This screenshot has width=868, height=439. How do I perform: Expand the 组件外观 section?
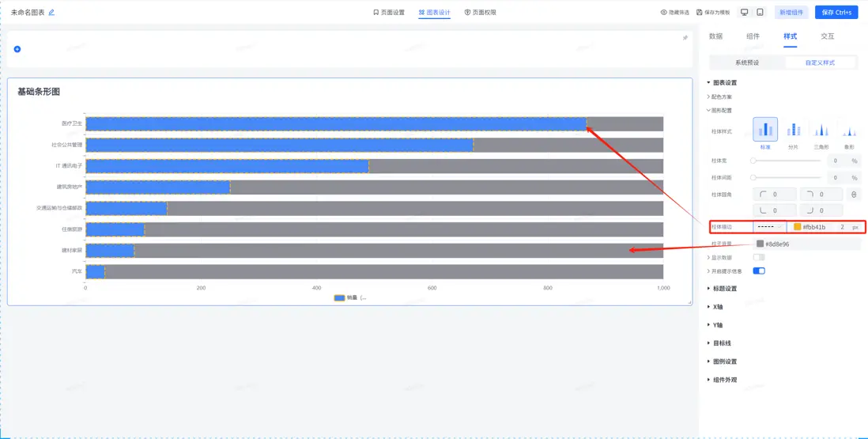pyautogui.click(x=722, y=380)
